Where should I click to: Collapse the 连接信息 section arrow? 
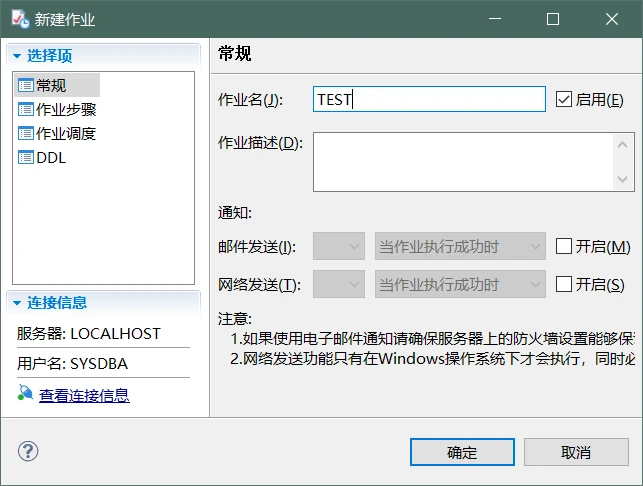[17, 303]
